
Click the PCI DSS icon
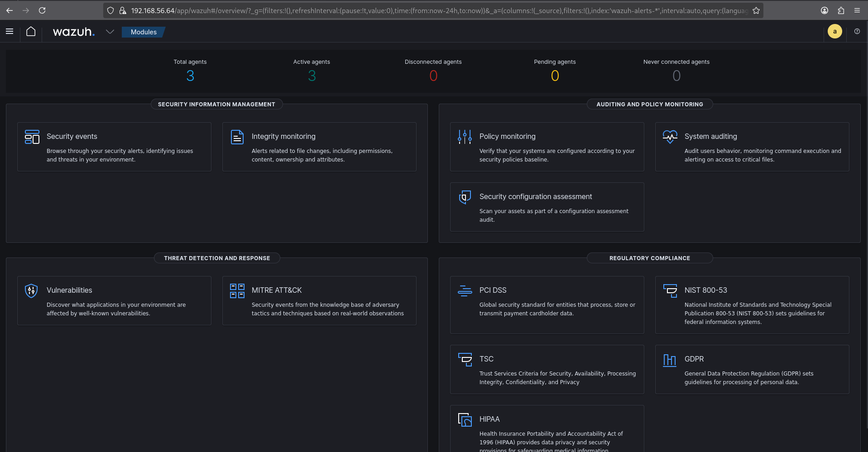(465, 290)
